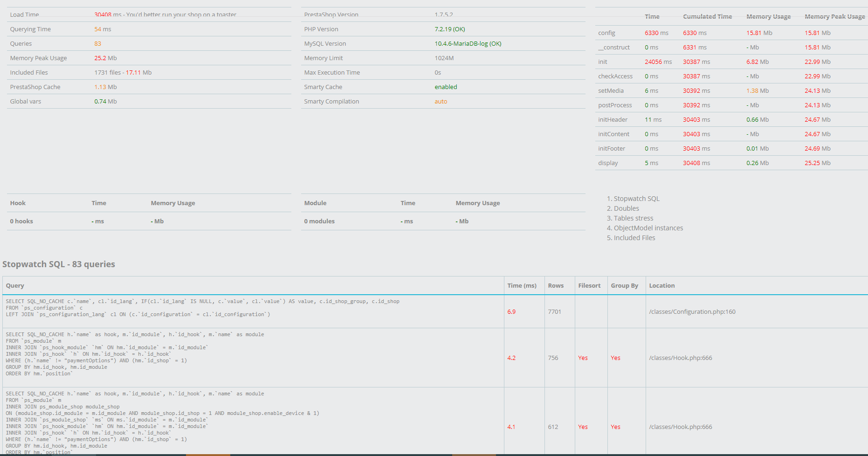Click the initContent row label

pyautogui.click(x=613, y=134)
